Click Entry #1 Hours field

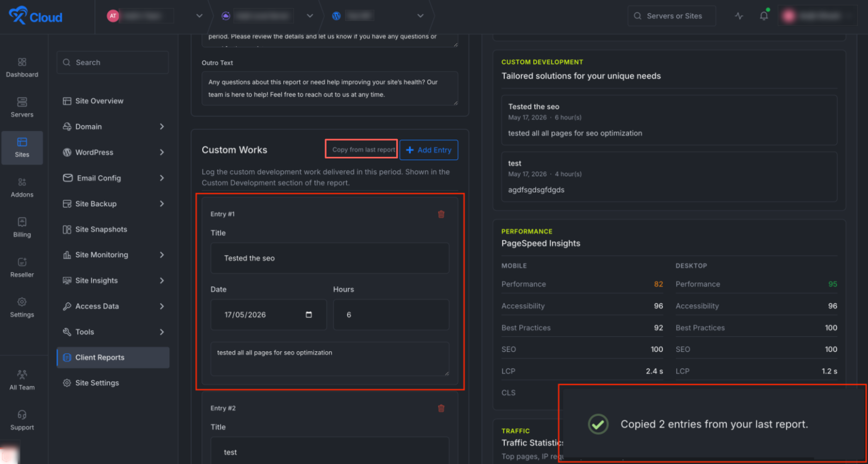391,315
